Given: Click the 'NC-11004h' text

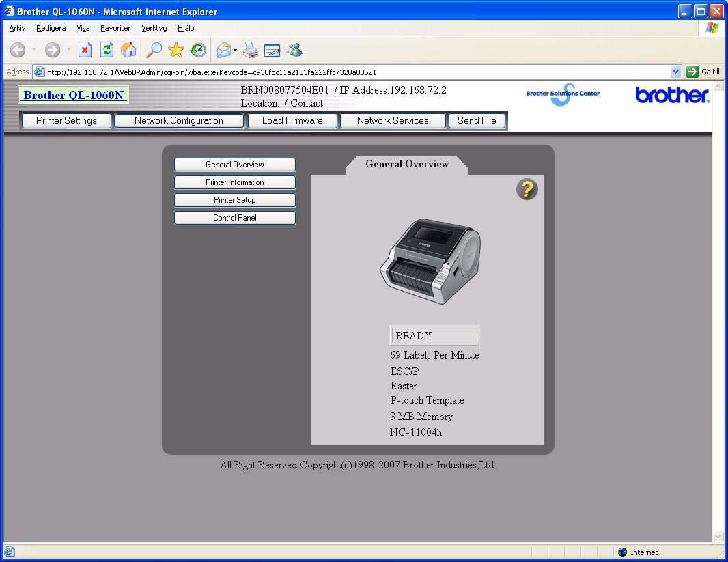Looking at the screenshot, I should pos(416,432).
